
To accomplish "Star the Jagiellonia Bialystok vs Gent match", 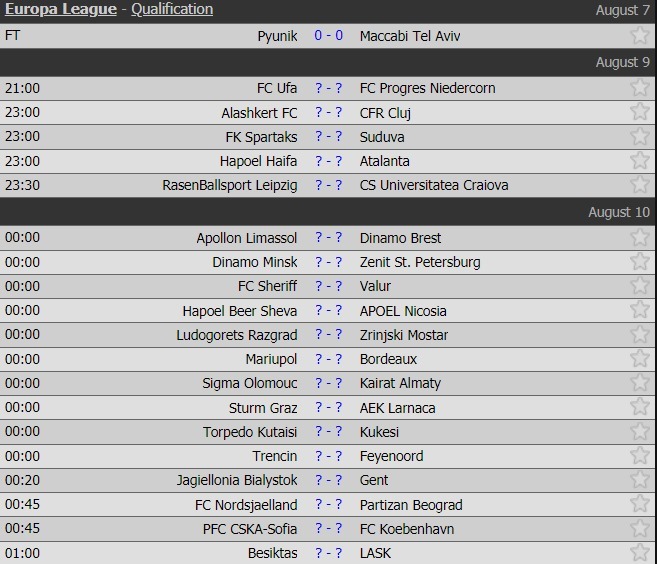I will (640, 480).
